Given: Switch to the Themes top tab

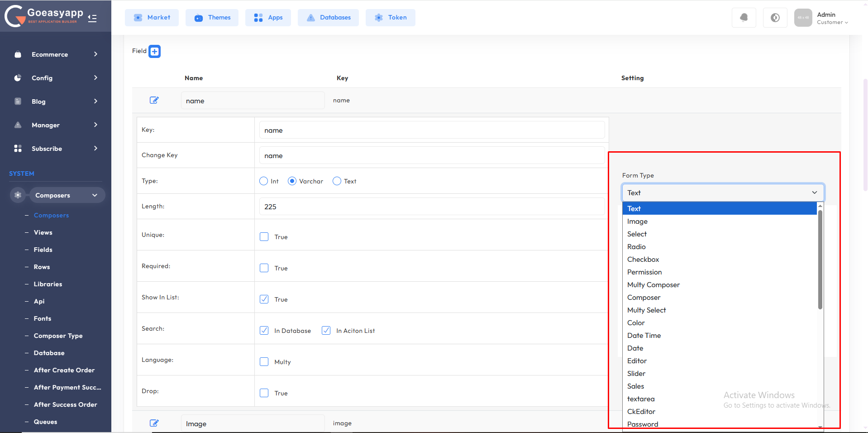Looking at the screenshot, I should tap(212, 18).
